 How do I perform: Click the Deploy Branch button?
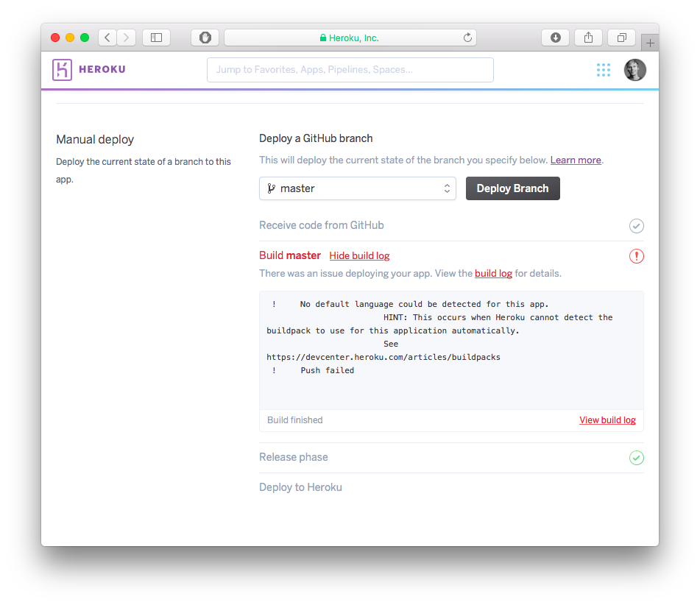pyautogui.click(x=512, y=188)
